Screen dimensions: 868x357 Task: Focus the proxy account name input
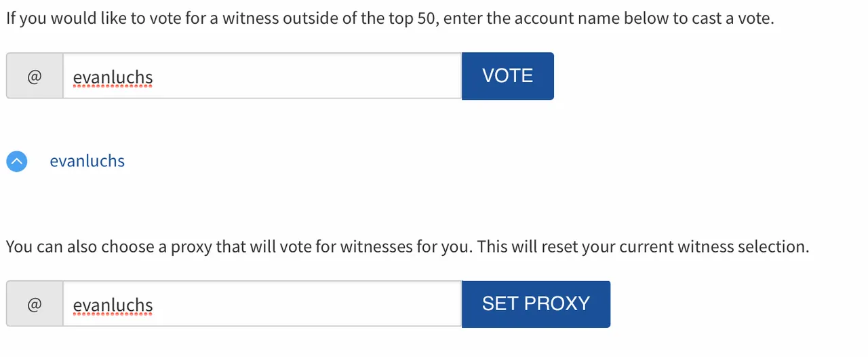pyautogui.click(x=262, y=304)
